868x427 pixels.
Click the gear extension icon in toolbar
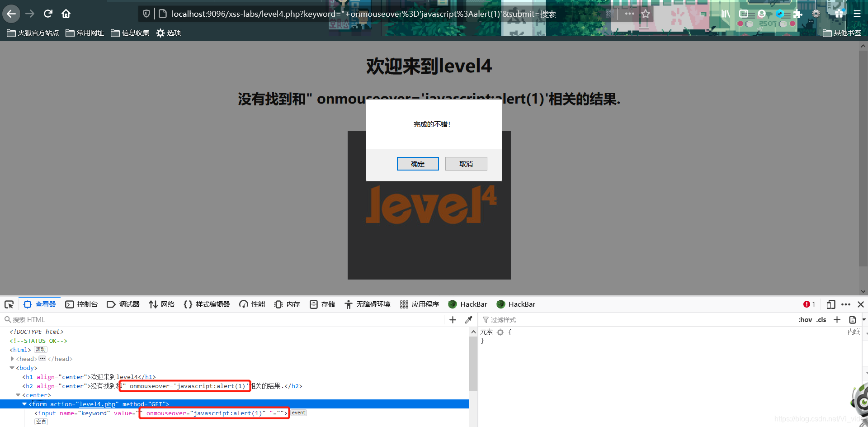(816, 14)
